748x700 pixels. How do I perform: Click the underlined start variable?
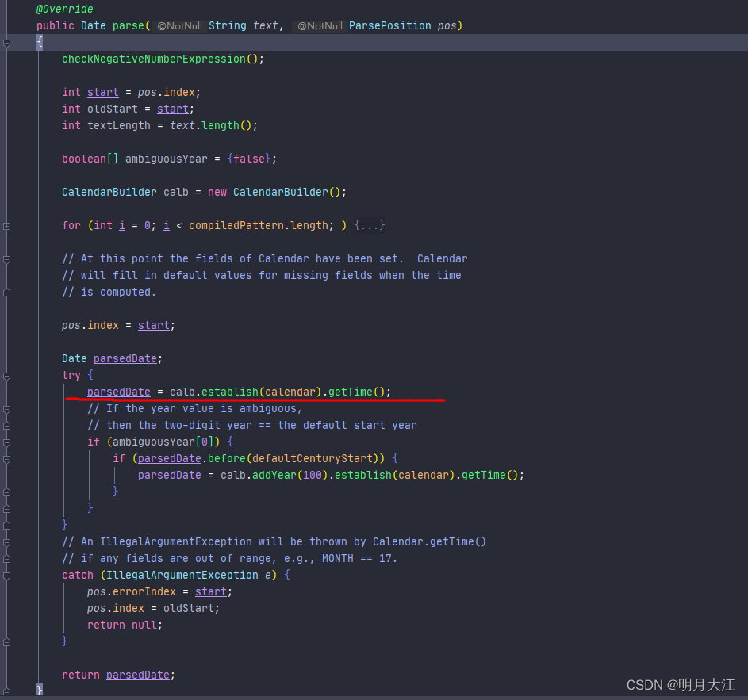pyautogui.click(x=102, y=92)
